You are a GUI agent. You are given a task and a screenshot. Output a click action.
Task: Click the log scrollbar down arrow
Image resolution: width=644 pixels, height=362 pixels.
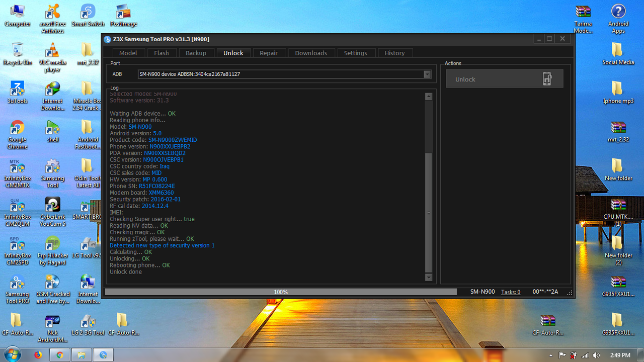tap(429, 277)
